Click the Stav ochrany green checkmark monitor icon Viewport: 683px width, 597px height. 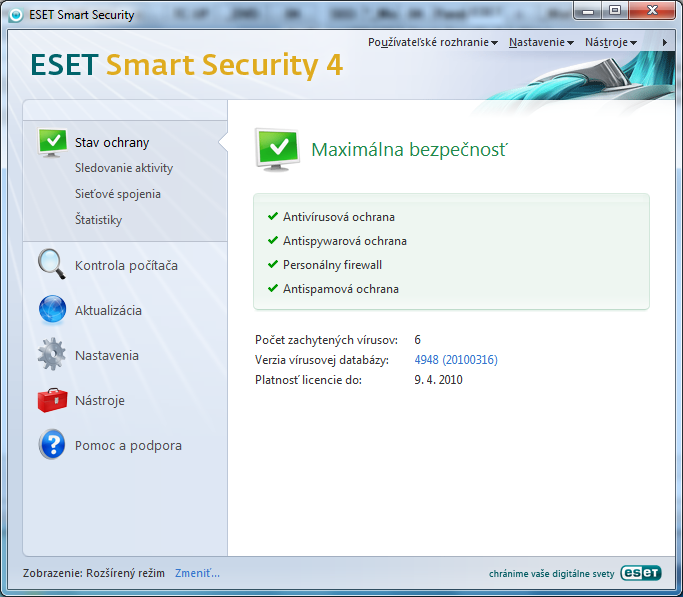pyautogui.click(x=52, y=142)
